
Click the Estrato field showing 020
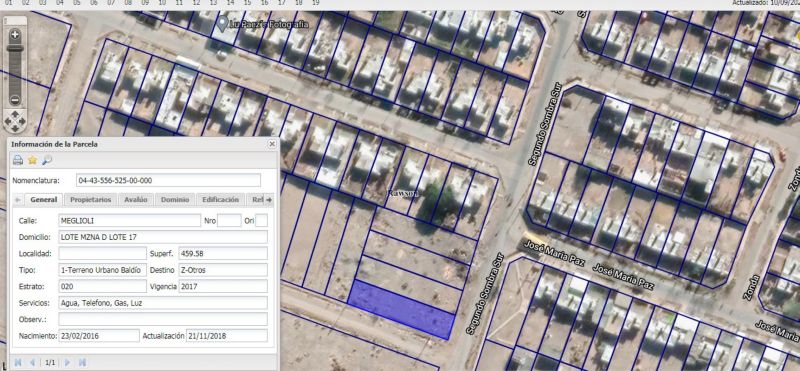tap(103, 286)
